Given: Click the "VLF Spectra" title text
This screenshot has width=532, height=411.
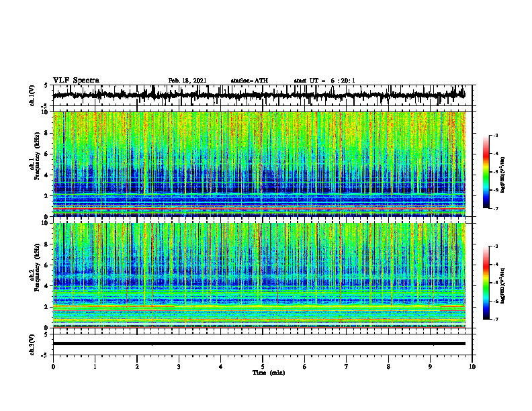Looking at the screenshot, I should (76, 81).
